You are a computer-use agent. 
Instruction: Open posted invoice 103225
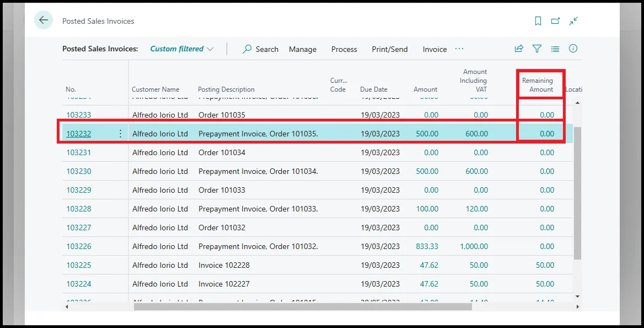[x=79, y=265]
